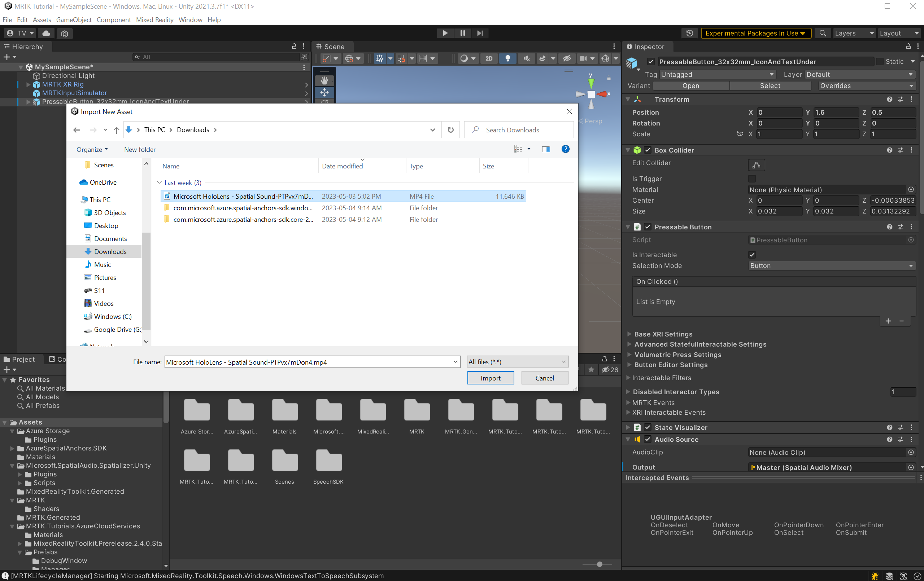This screenshot has width=924, height=581.
Task: Open the editor search tool with magnifier icon
Action: point(823,34)
